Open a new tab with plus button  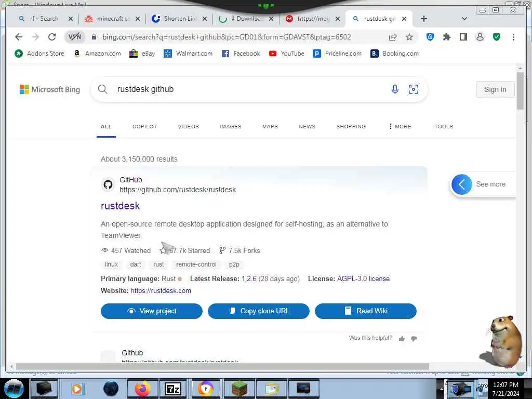tap(424, 19)
